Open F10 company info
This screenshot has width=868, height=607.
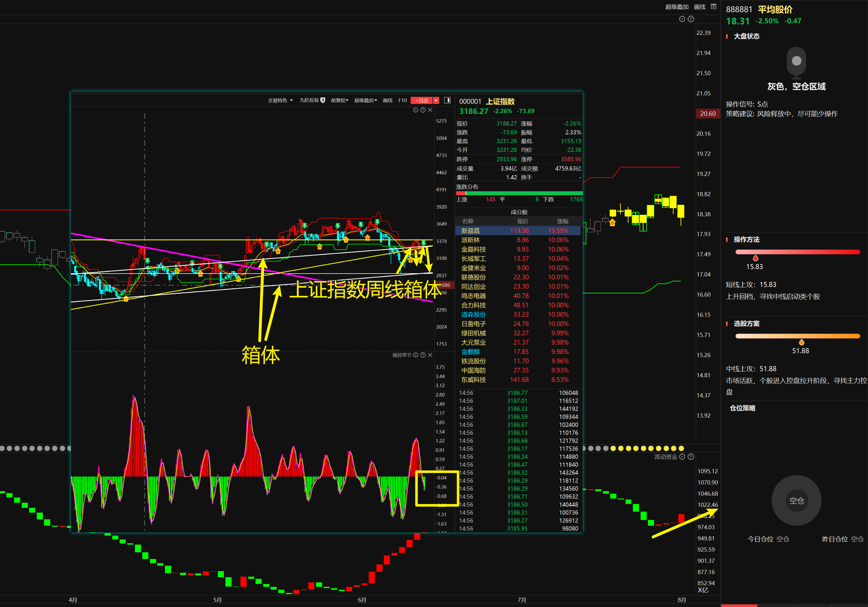pyautogui.click(x=403, y=100)
